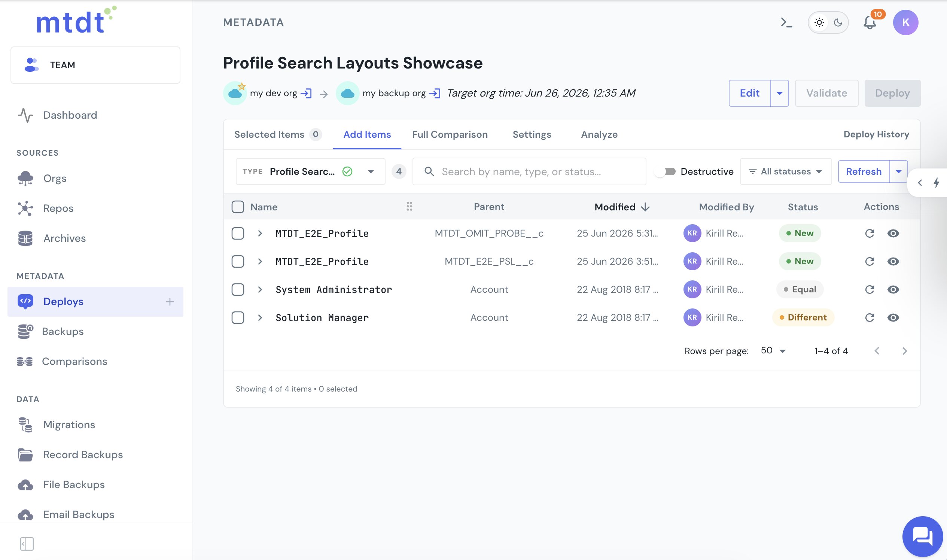
Task: Open the Edit dropdown arrow
Action: tap(779, 93)
